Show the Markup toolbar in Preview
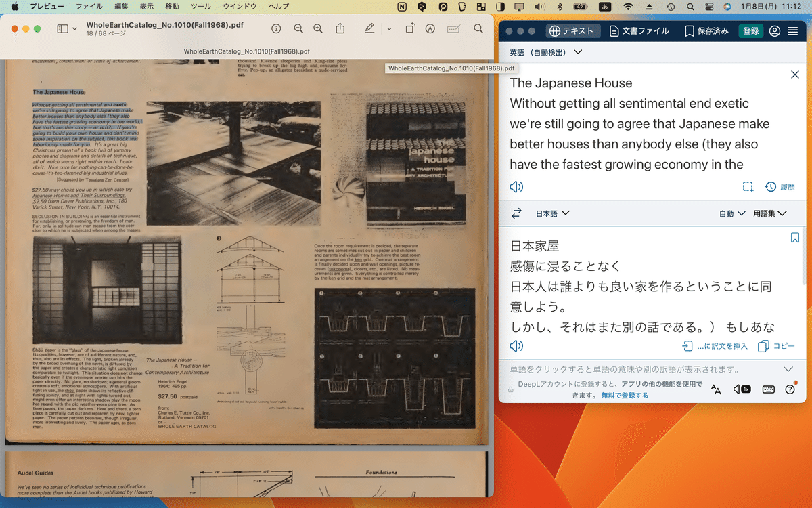The image size is (812, 508). pos(430,29)
